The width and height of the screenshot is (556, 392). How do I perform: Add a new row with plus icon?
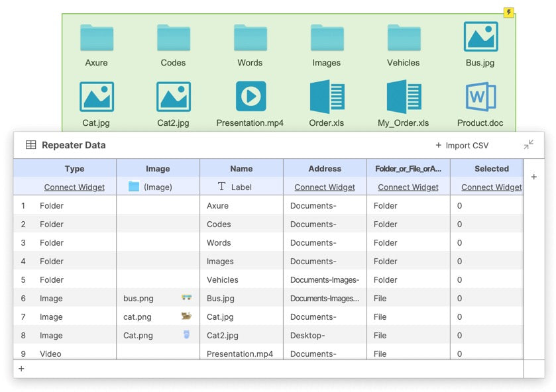tap(21, 369)
